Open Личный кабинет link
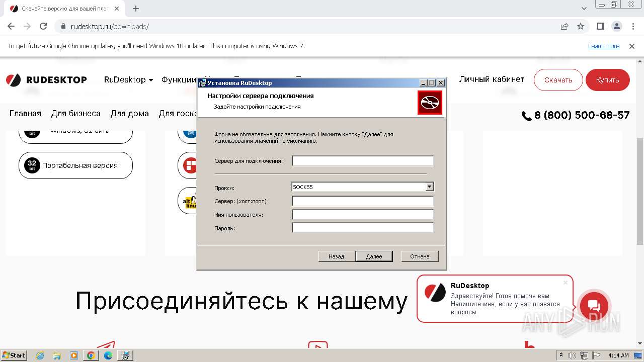 pos(492,79)
